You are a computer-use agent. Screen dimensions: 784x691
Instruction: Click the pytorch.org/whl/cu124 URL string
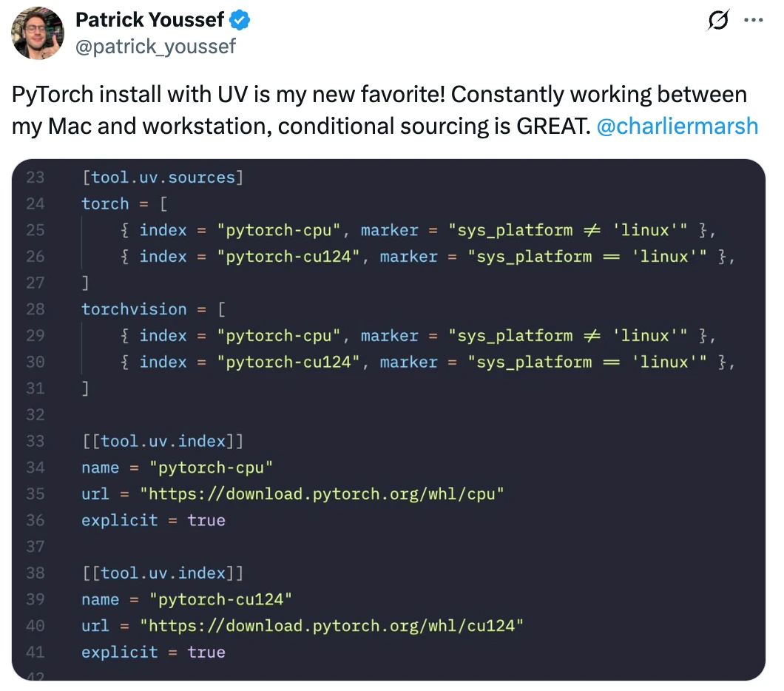click(x=331, y=626)
